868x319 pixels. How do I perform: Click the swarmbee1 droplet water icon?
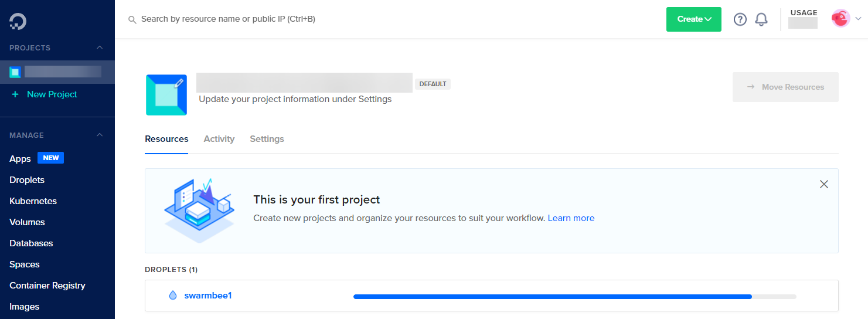click(x=172, y=296)
